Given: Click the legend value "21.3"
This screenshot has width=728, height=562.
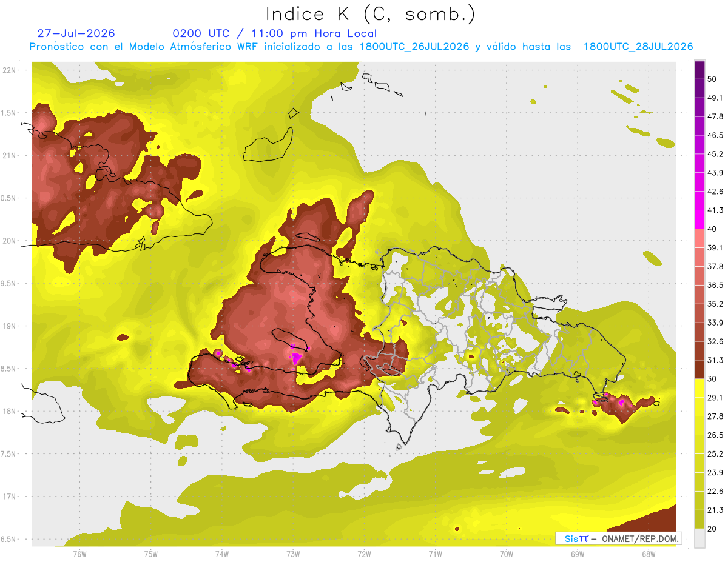Looking at the screenshot, I should click(x=715, y=510).
